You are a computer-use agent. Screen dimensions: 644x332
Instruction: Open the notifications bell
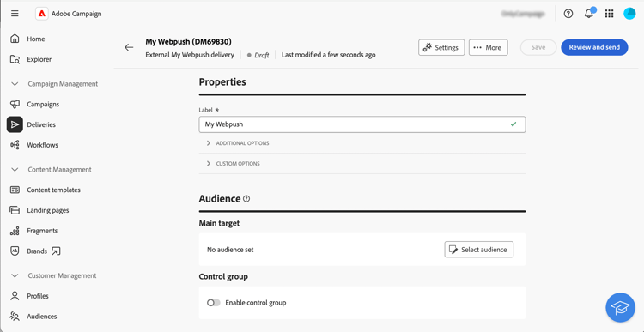[589, 14]
